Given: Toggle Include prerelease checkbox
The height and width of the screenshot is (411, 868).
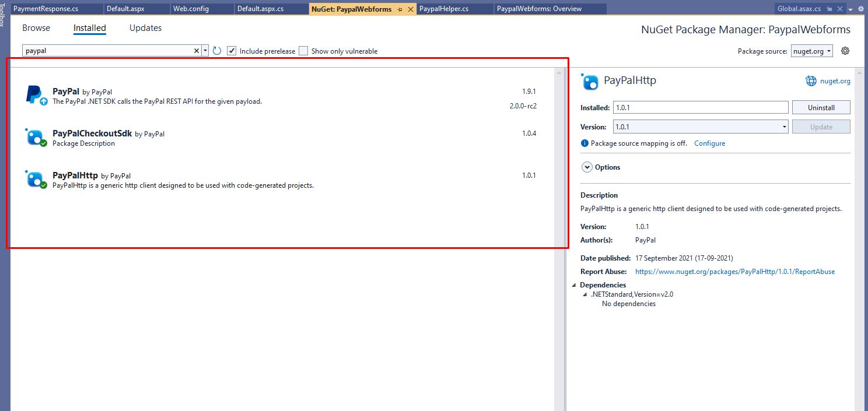Looking at the screenshot, I should pos(232,51).
